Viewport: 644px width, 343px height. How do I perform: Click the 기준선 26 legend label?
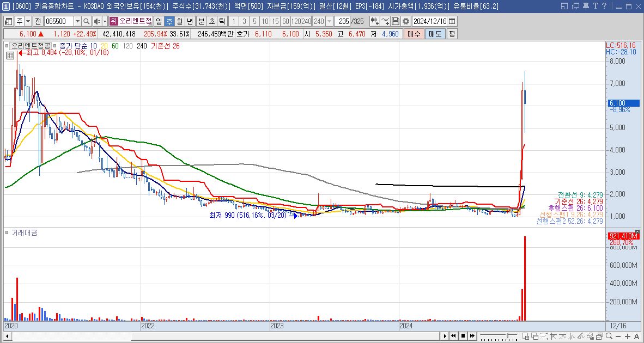165,46
